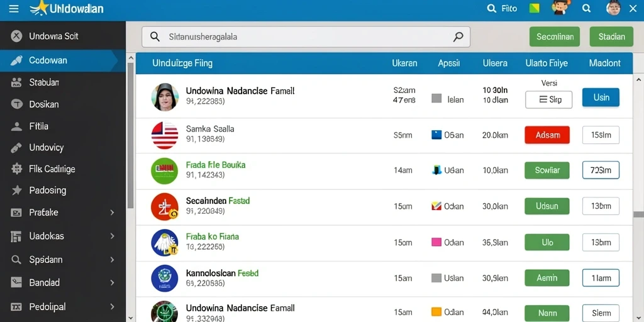644x322 pixels.
Task: Open the hamburger menu in the header
Action: (x=14, y=9)
